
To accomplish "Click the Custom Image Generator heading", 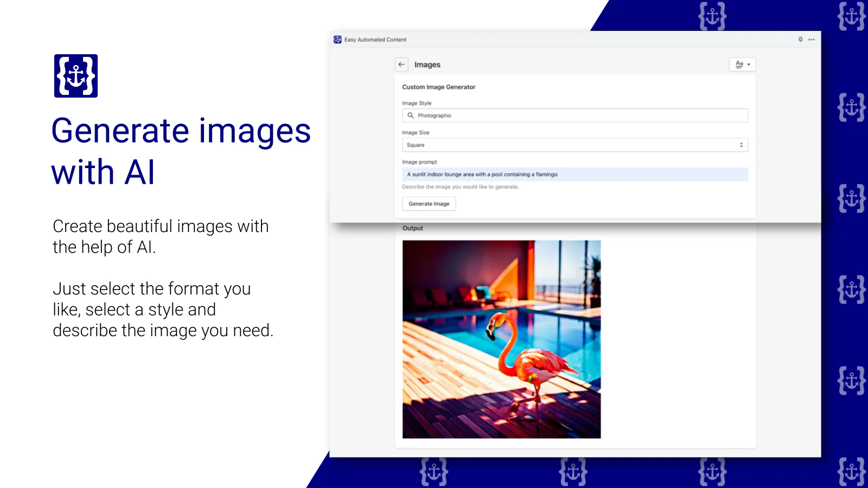I will 439,87.
